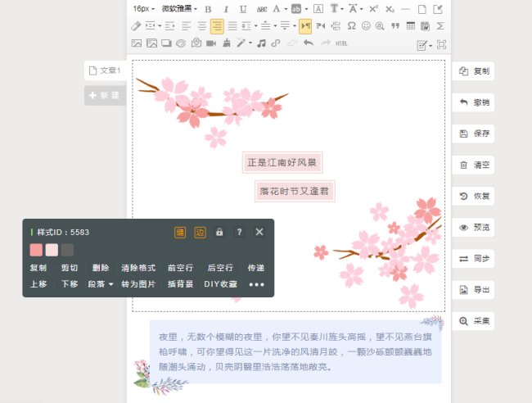Toggle HTML source view
The height and width of the screenshot is (403, 532).
[x=341, y=43]
